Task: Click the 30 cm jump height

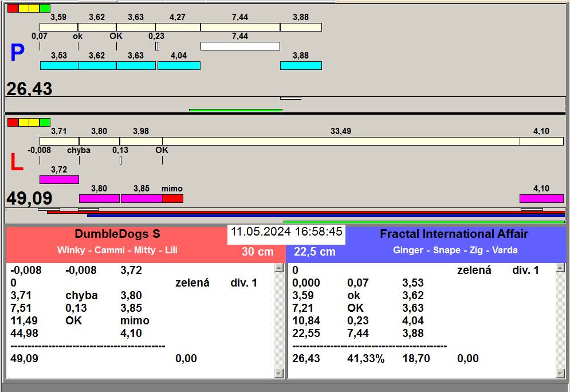Action: [258, 252]
